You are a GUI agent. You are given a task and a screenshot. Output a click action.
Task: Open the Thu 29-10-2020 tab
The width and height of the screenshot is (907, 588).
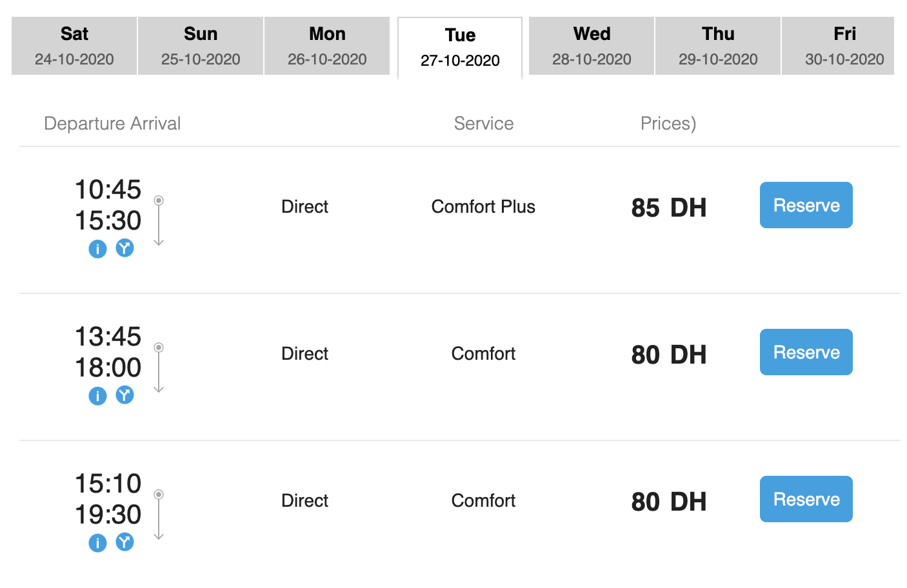(718, 46)
